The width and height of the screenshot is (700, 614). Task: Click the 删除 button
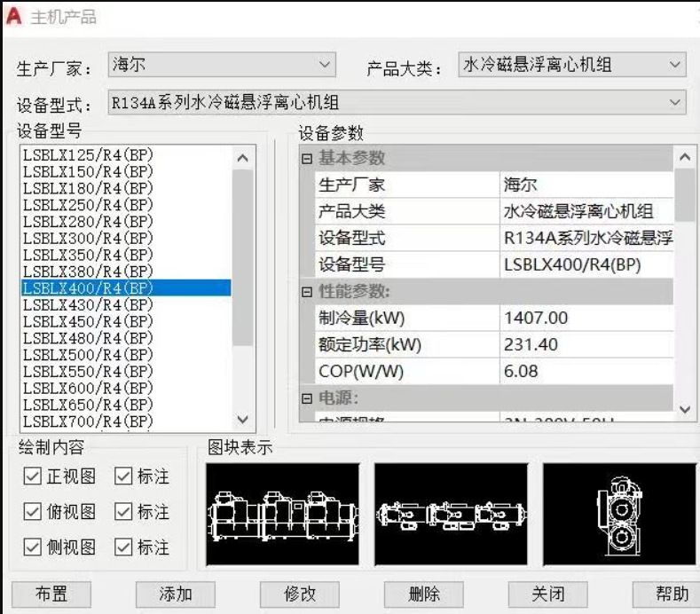pos(423,594)
